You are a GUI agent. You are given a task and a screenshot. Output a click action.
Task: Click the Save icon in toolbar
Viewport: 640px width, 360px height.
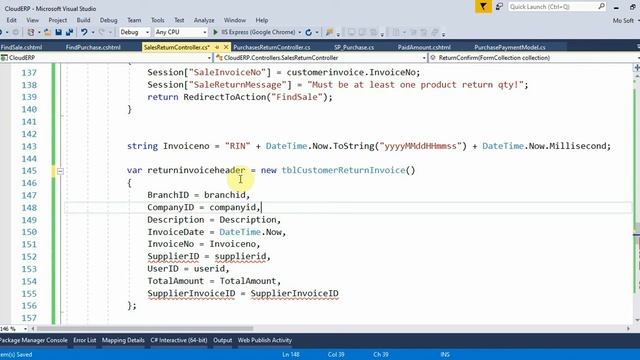point(58,32)
